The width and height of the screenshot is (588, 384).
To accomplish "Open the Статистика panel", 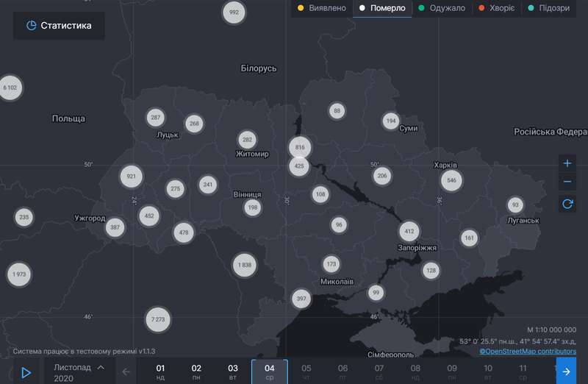I will (59, 26).
